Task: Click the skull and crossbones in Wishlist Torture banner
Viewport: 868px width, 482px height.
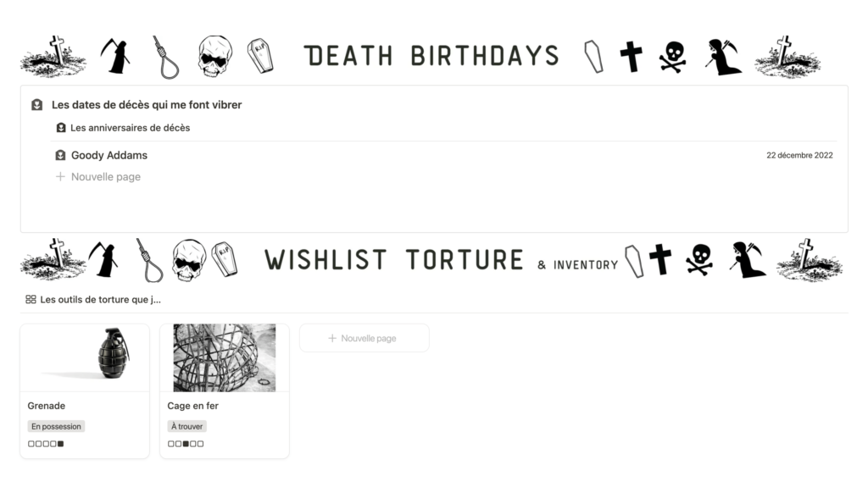Action: point(699,259)
